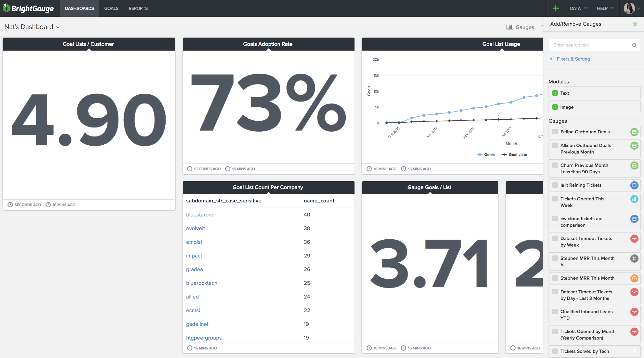Screen dimensions: 644x358
Task: Open the empist company link
Action: click(194, 242)
